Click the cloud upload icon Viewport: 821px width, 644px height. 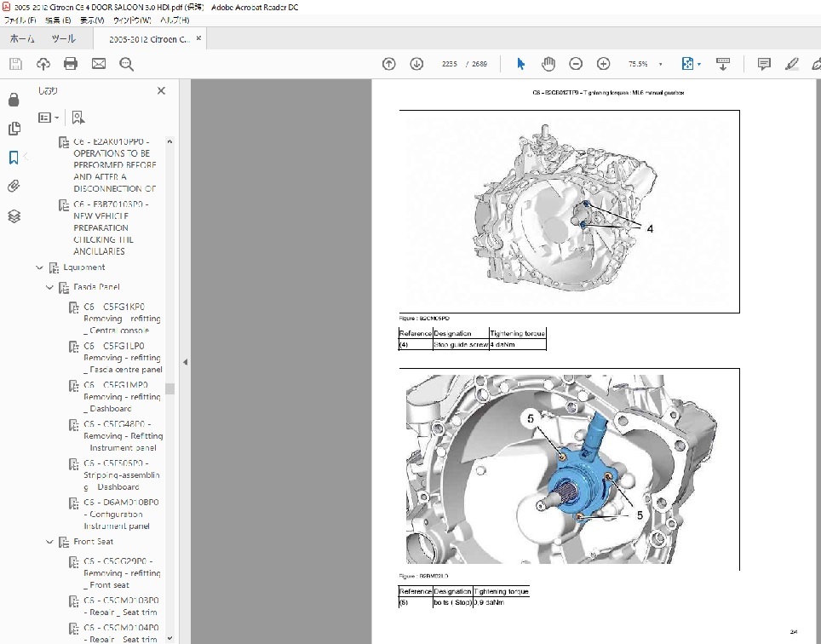43,64
